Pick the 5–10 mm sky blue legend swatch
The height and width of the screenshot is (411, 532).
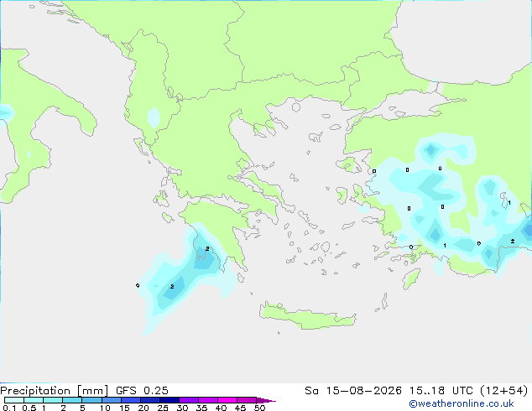(x=91, y=400)
